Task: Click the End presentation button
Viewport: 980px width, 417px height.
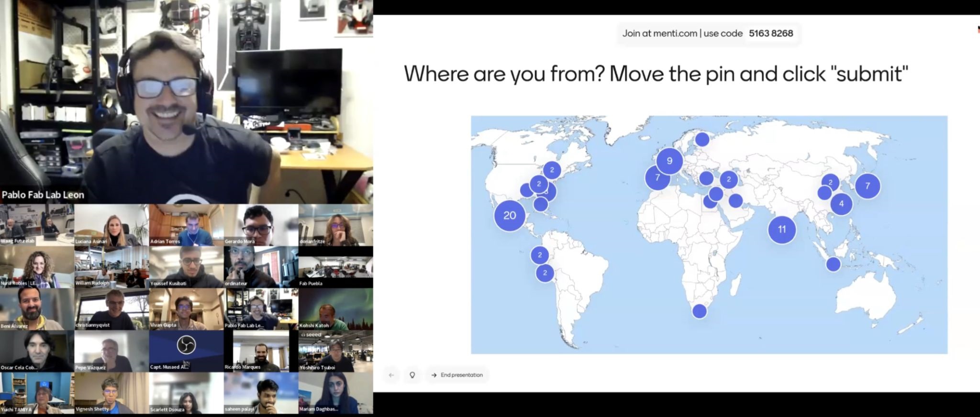Action: (x=457, y=375)
